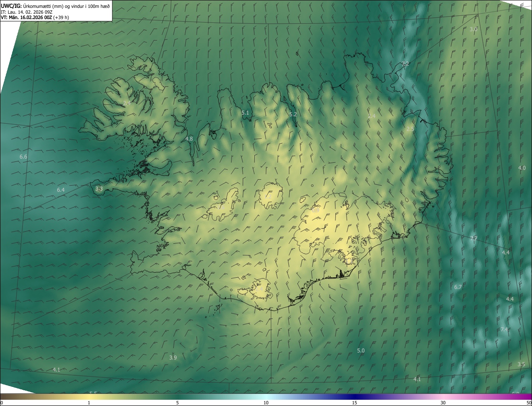Click the 6.7 value label
The image size is (532, 406).
tap(458, 287)
